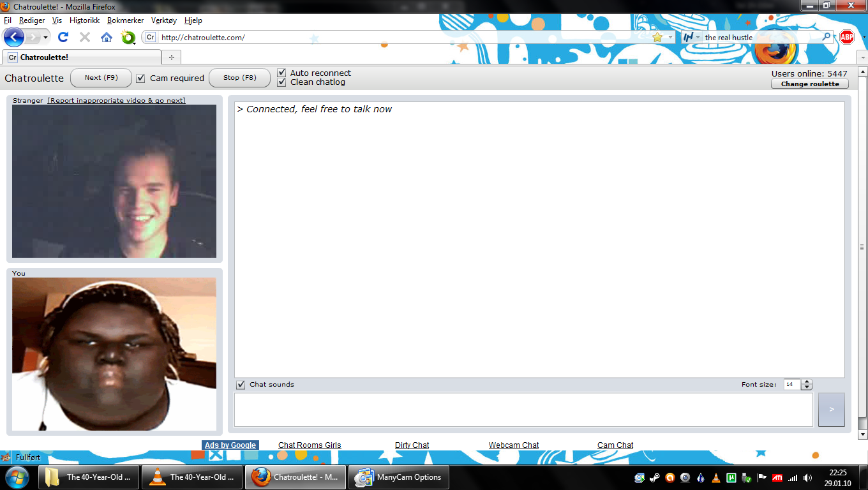
Task: Open the Dirty Chat ad link
Action: point(412,445)
